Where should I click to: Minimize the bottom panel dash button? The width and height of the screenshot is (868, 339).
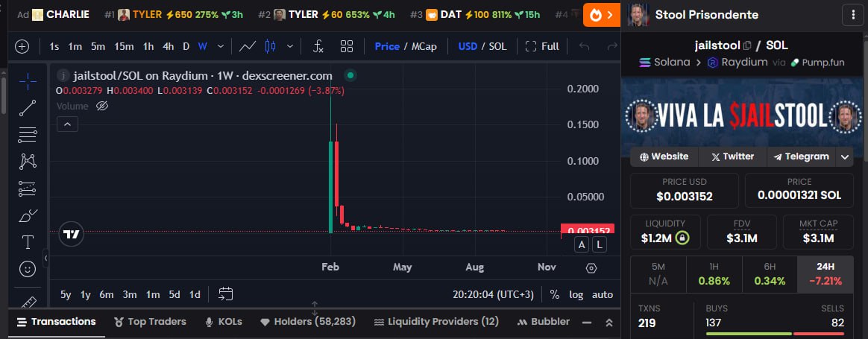588,323
